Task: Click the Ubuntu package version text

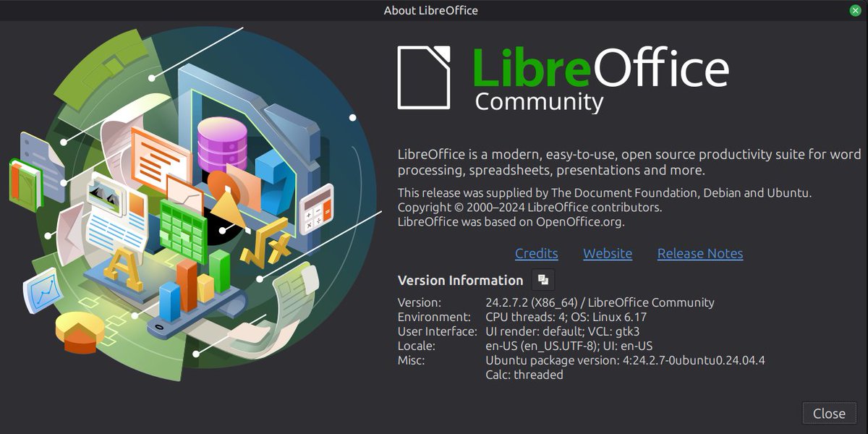Action: (x=626, y=360)
